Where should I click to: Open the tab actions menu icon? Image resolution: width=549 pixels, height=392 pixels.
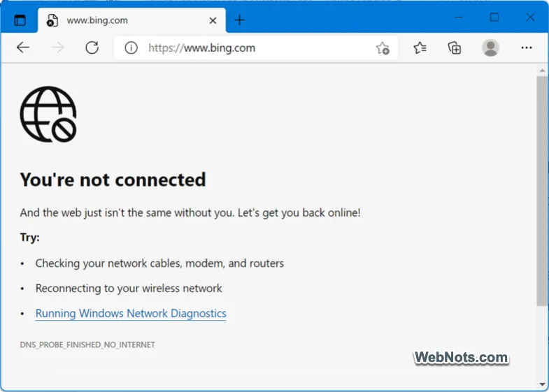(x=20, y=20)
